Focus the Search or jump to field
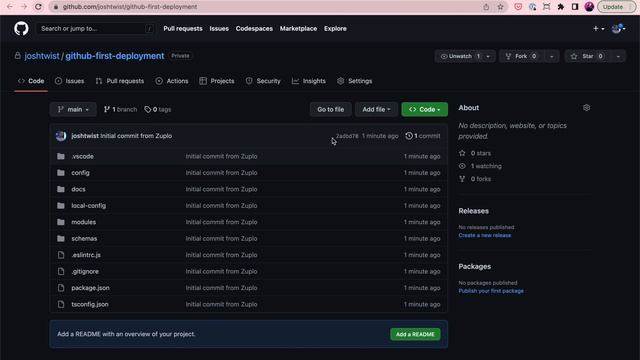This screenshot has height=360, width=640. coord(96,29)
